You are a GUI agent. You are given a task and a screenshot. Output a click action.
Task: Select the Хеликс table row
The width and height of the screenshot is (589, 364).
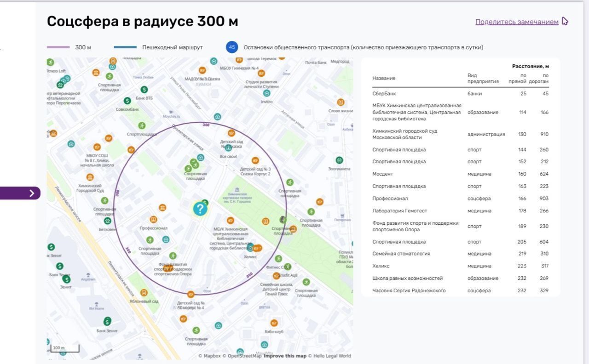tap(460, 266)
